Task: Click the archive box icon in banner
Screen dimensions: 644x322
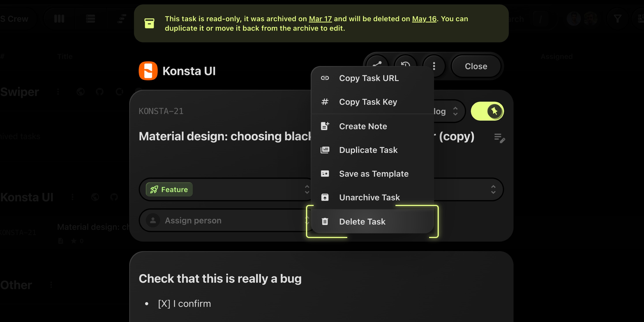Action: pos(149,23)
